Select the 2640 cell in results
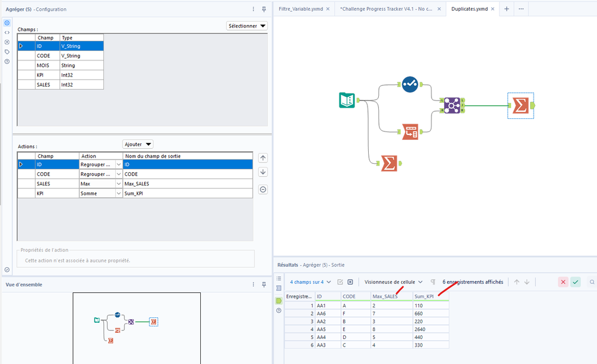 click(x=431, y=329)
